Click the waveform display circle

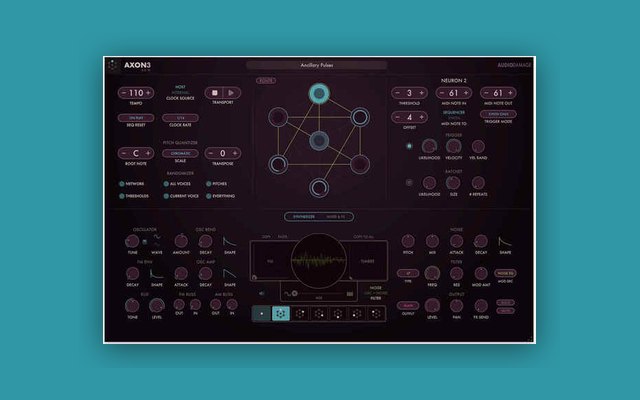pyautogui.click(x=319, y=261)
